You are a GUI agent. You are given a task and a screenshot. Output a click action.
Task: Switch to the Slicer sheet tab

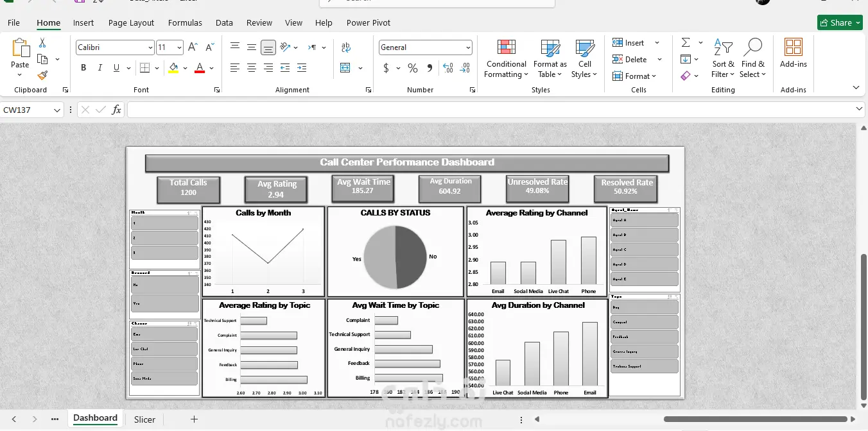click(144, 419)
